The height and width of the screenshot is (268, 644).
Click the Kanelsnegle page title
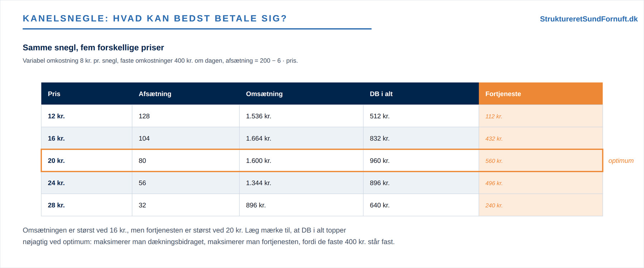pos(155,19)
